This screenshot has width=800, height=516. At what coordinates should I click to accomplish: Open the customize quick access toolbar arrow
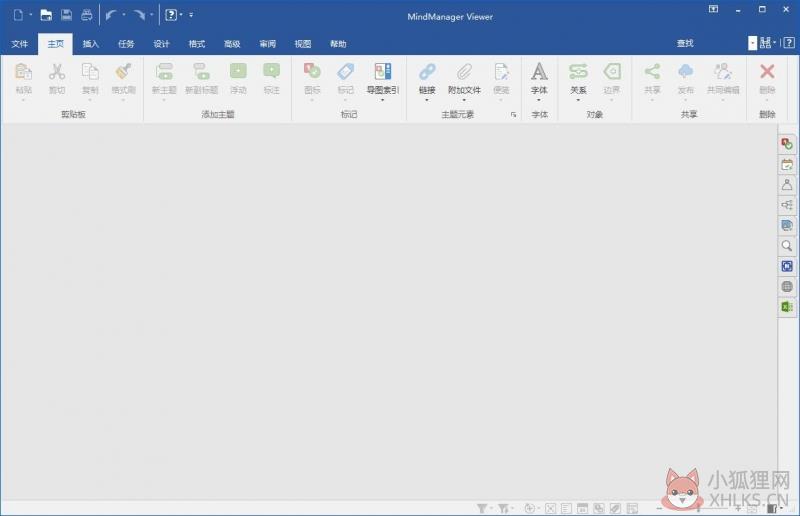point(191,15)
